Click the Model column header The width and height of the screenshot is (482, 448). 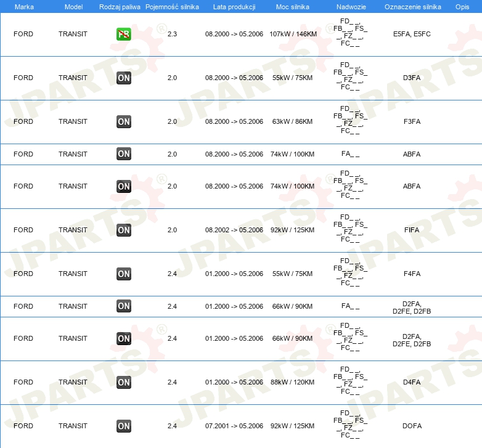tap(73, 7)
